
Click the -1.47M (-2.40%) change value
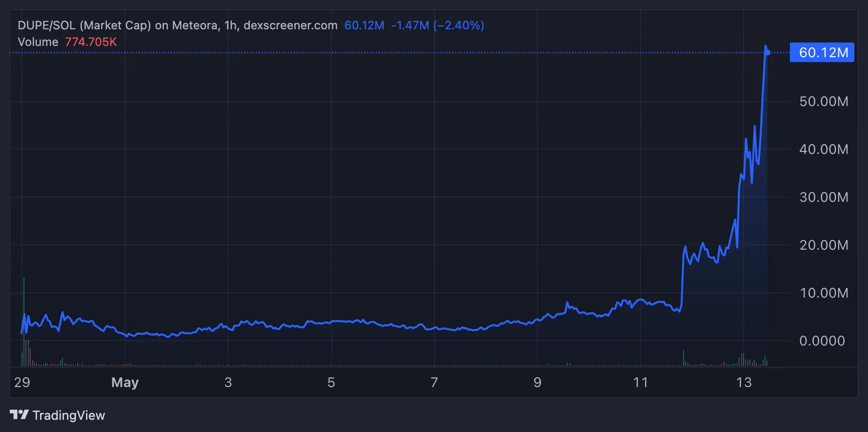pyautogui.click(x=437, y=25)
